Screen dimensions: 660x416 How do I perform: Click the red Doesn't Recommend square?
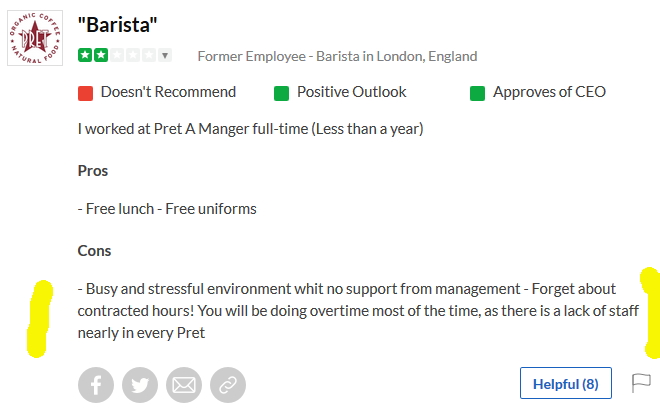point(85,93)
